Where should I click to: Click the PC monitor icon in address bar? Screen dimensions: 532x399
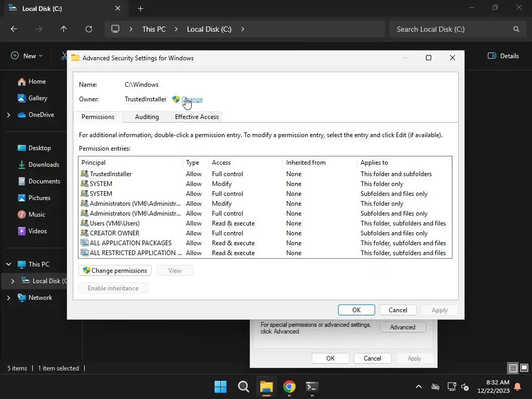(x=115, y=29)
